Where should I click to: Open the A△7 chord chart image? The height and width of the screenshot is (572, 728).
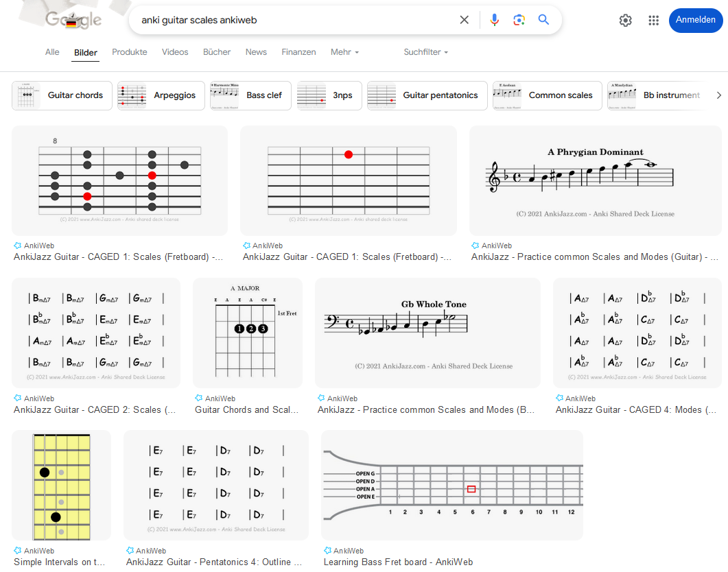(x=637, y=333)
